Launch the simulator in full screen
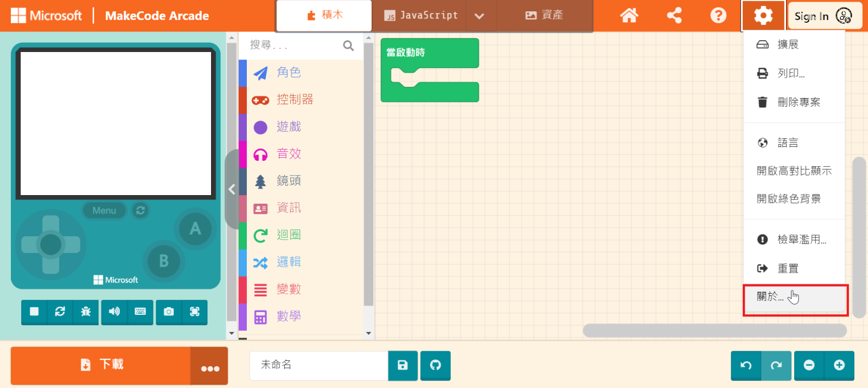This screenshot has width=868, height=388. [x=195, y=312]
